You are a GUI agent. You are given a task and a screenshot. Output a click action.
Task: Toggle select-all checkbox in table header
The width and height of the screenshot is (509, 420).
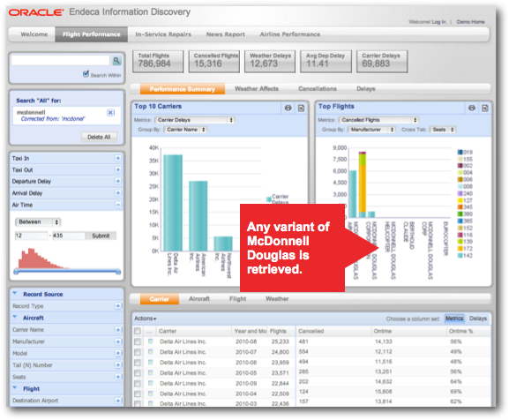pos(138,331)
